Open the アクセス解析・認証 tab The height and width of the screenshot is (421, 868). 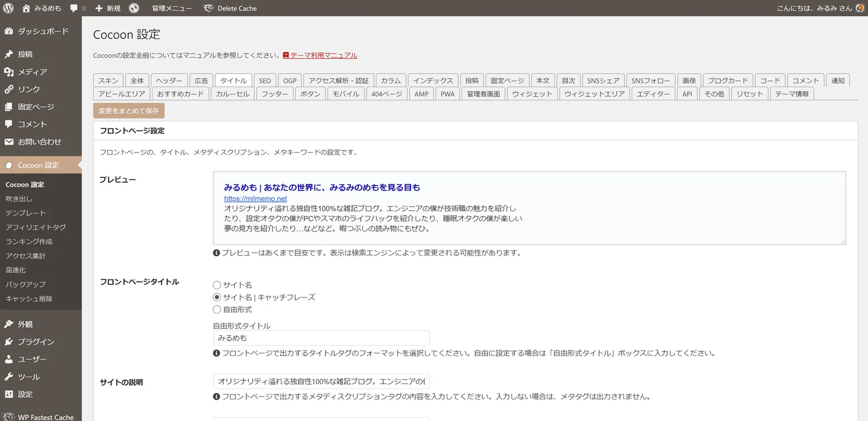pos(339,80)
